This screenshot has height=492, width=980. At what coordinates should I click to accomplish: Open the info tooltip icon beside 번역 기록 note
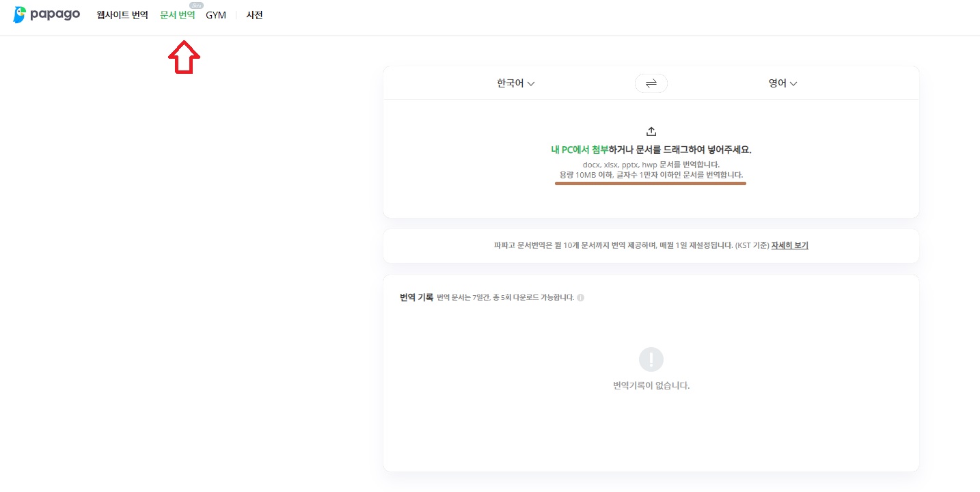580,298
